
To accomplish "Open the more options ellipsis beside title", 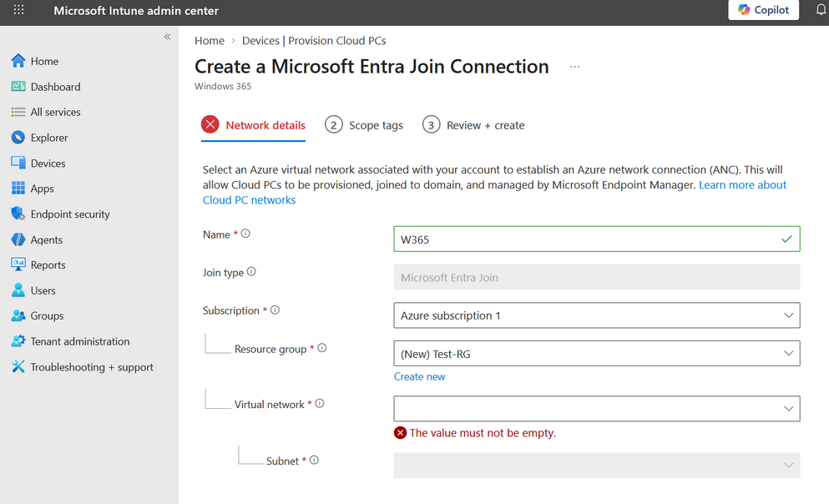I will click(574, 67).
